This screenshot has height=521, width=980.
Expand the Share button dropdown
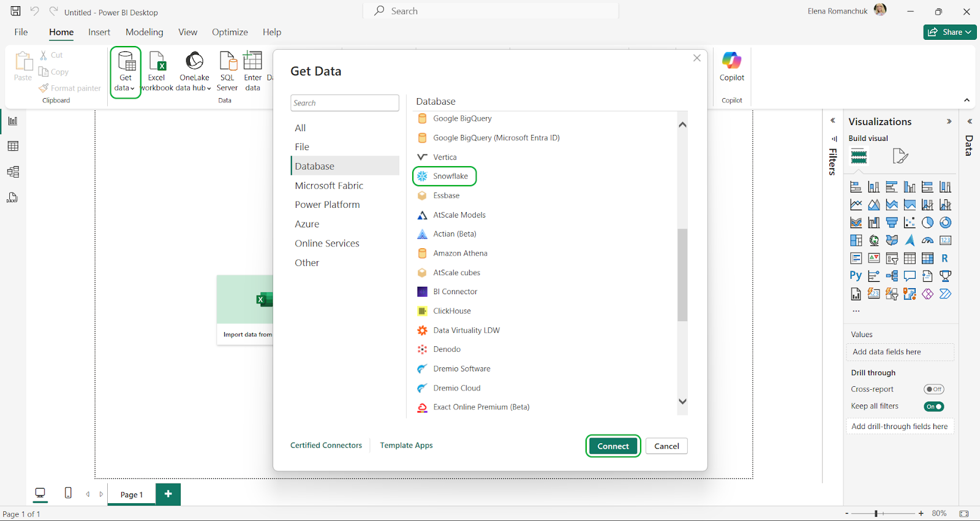[968, 32]
